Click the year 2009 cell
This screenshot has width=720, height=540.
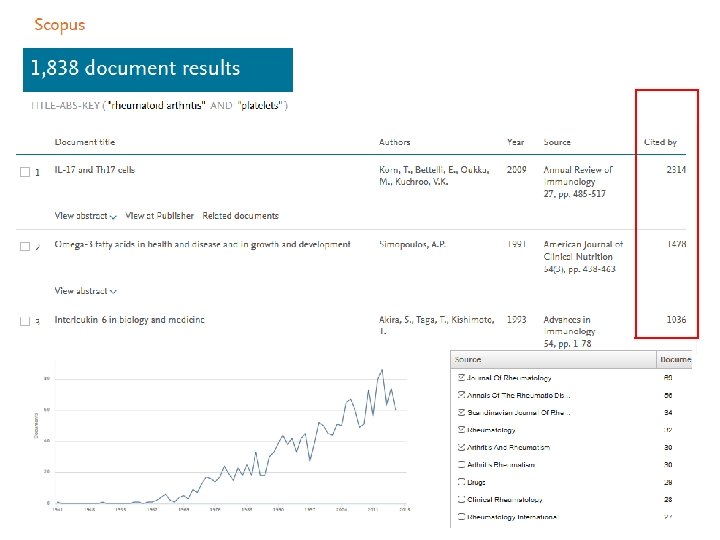coord(517,170)
